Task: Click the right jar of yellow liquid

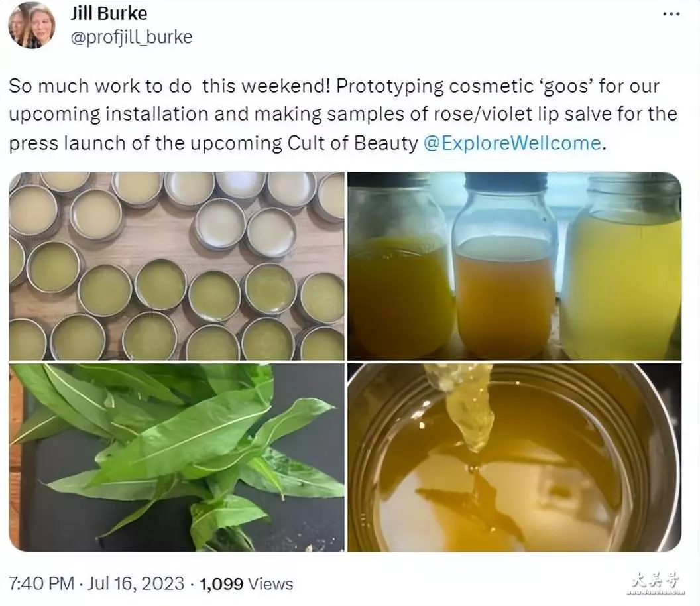Action: 622,266
